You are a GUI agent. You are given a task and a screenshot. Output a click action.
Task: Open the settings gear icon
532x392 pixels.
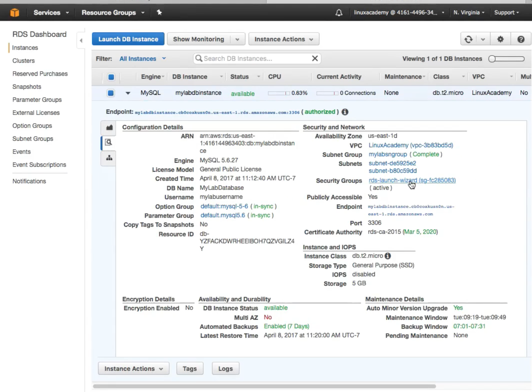click(500, 39)
